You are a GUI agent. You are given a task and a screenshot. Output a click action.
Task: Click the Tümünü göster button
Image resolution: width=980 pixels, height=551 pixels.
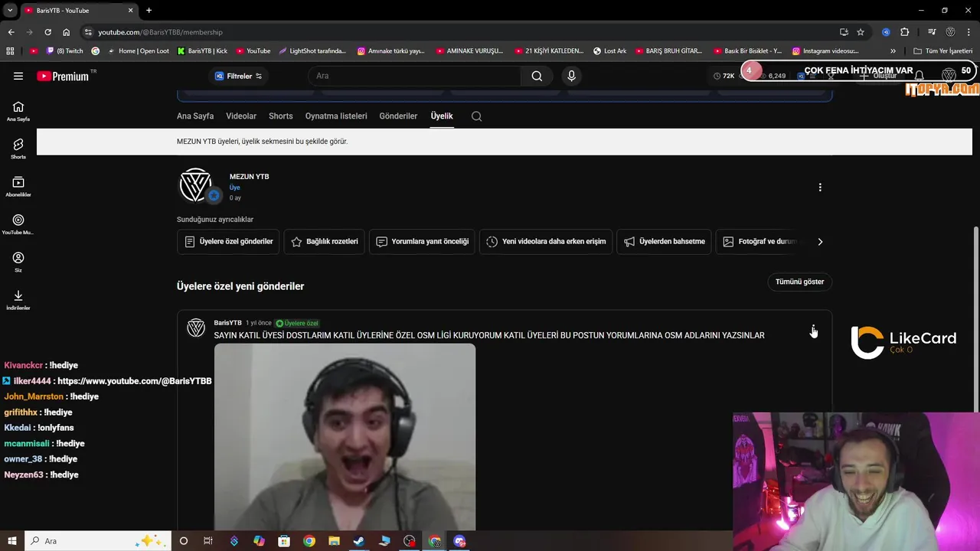click(799, 282)
